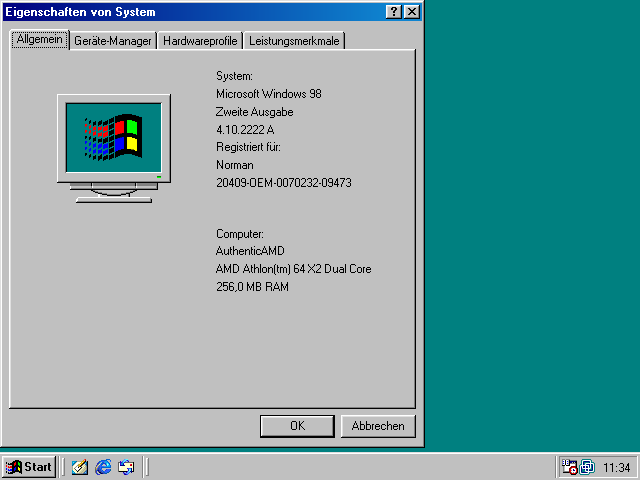Close the Eigenschaften von System dialog
This screenshot has height=480, width=640.
(x=412, y=12)
